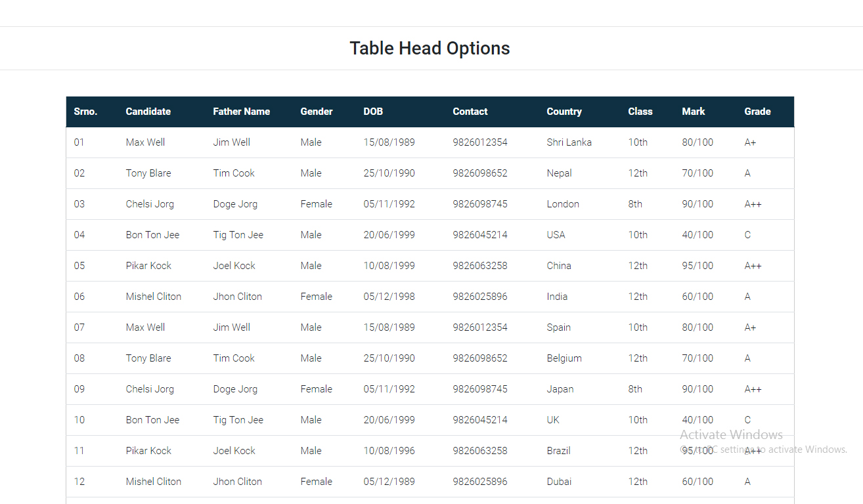Click the contact number 9826045214 in row 04
This screenshot has height=504, width=863.
(479, 234)
